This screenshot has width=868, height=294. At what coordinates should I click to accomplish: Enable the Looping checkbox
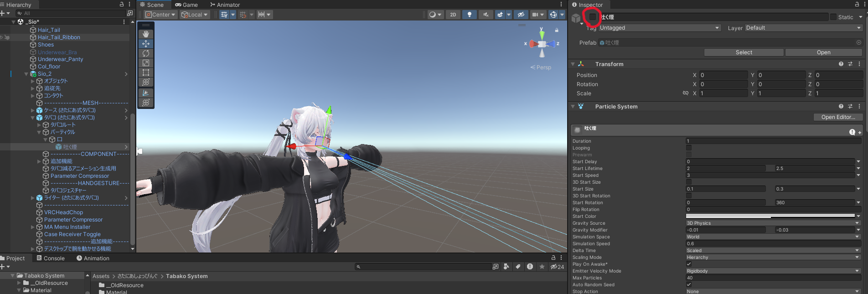coord(689,148)
